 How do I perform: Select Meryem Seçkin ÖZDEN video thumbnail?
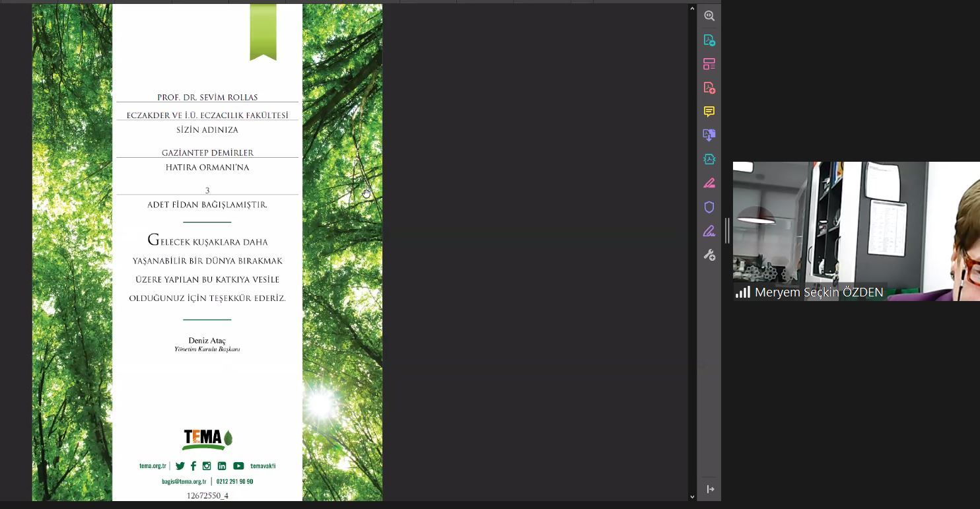pos(856,231)
